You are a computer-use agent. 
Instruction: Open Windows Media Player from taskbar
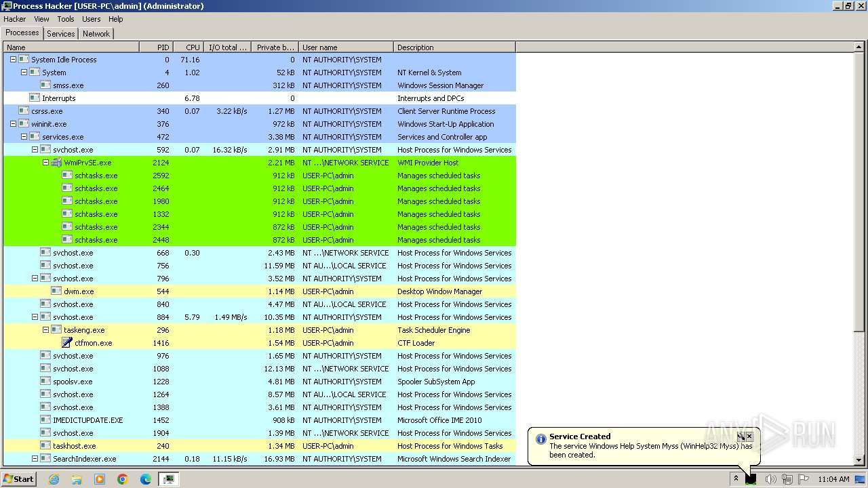[x=100, y=479]
